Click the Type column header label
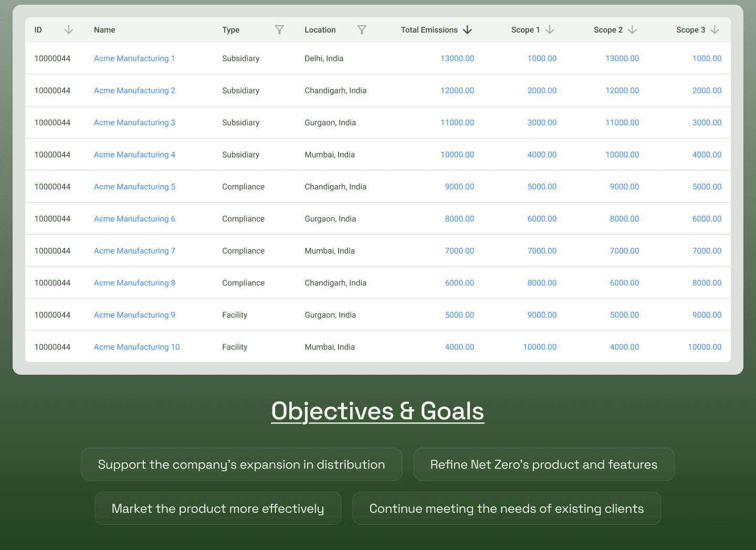Viewport: 756px width, 550px height. 231,30
